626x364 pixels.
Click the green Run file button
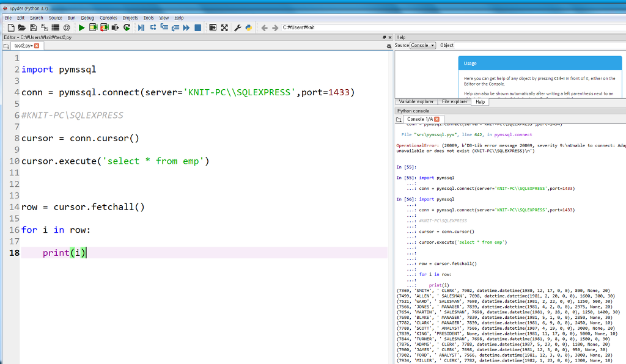(82, 27)
